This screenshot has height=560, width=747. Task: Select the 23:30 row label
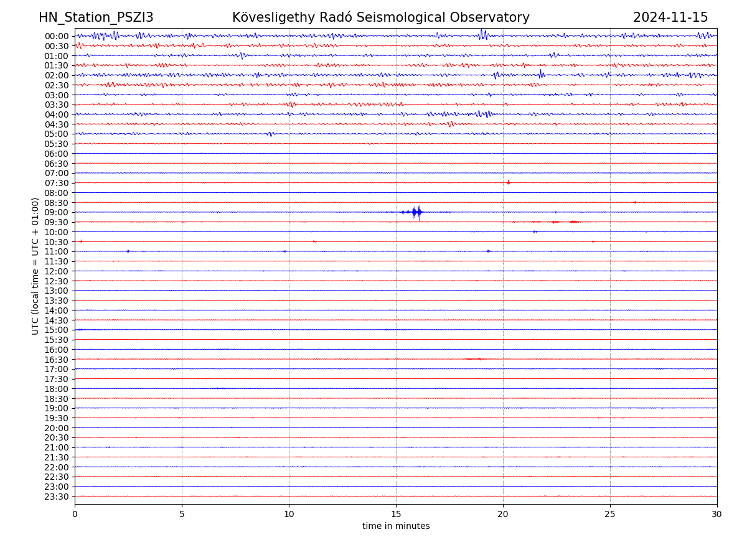pyautogui.click(x=56, y=497)
